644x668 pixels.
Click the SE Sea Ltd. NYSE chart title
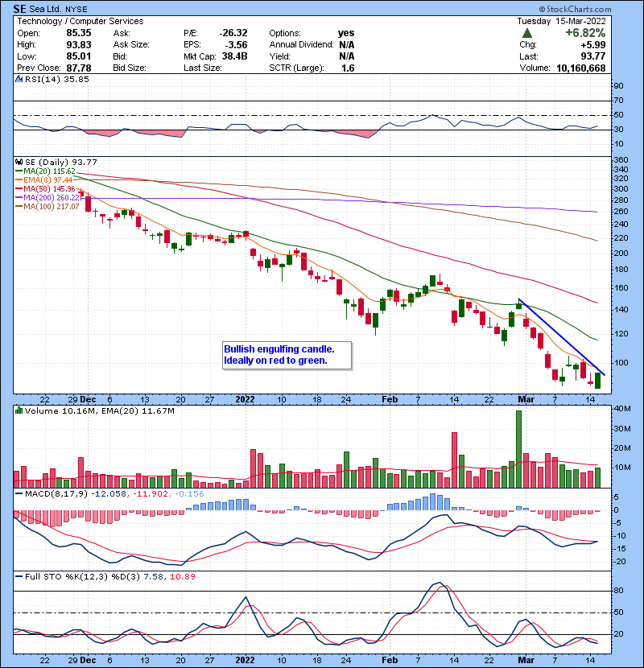50,9
